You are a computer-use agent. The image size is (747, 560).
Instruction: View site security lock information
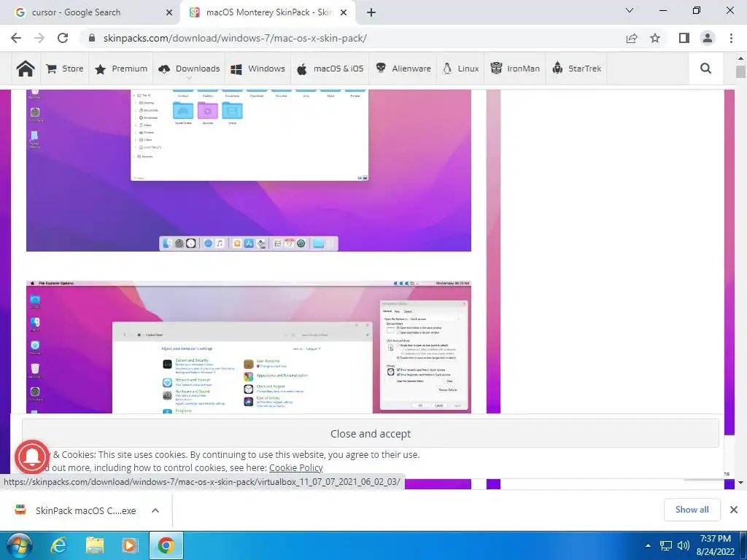click(92, 38)
